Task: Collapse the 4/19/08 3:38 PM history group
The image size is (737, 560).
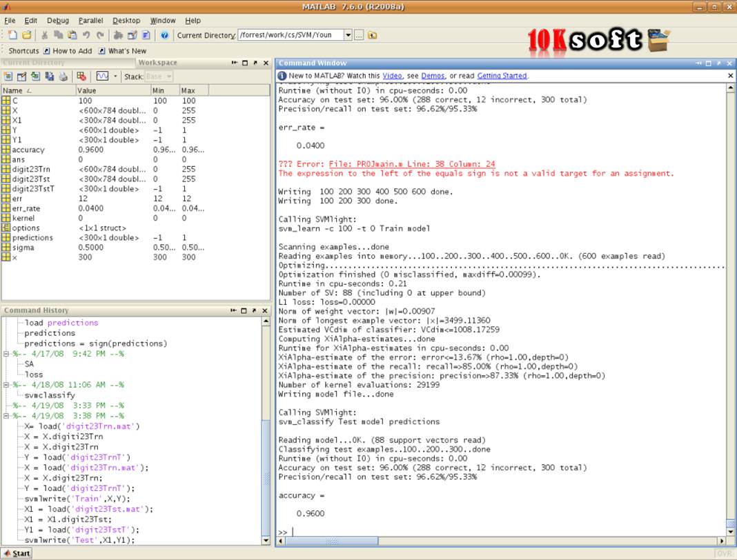Action: click(6, 416)
